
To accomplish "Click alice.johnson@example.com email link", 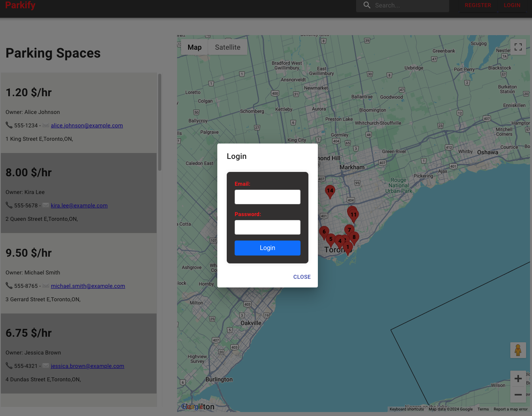I will coord(87,125).
